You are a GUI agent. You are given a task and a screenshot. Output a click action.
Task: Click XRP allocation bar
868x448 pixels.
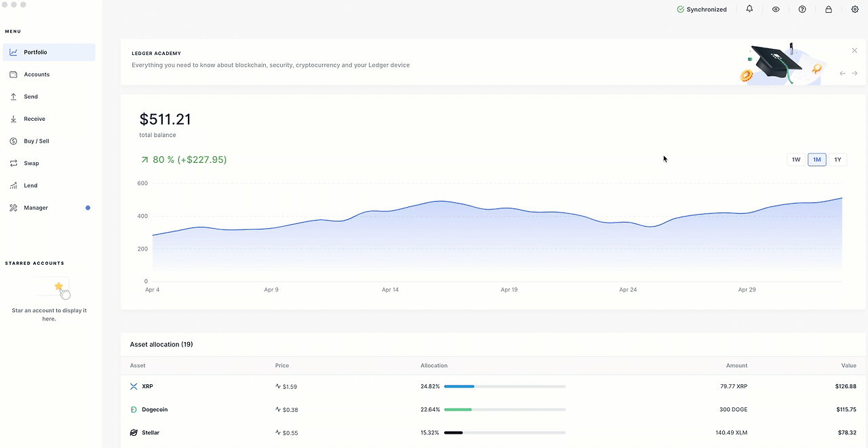pos(505,386)
